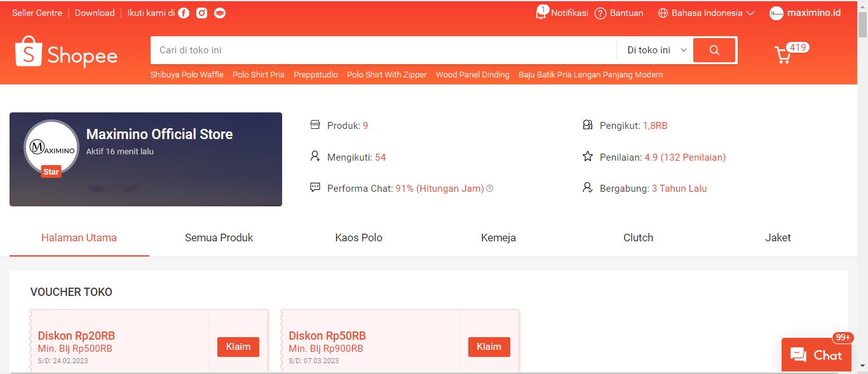The image size is (868, 374).
Task: Click 'Min. Blj Rp500RB' voucher text
Action: 75,349
